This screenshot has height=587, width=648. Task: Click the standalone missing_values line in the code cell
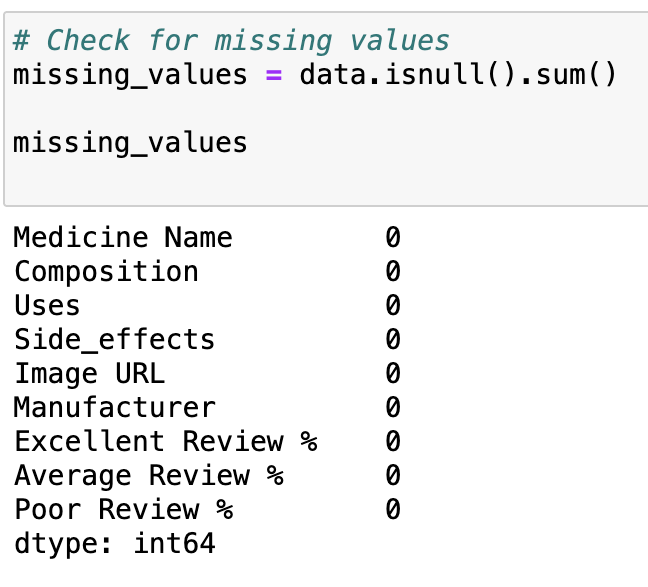coord(130,142)
